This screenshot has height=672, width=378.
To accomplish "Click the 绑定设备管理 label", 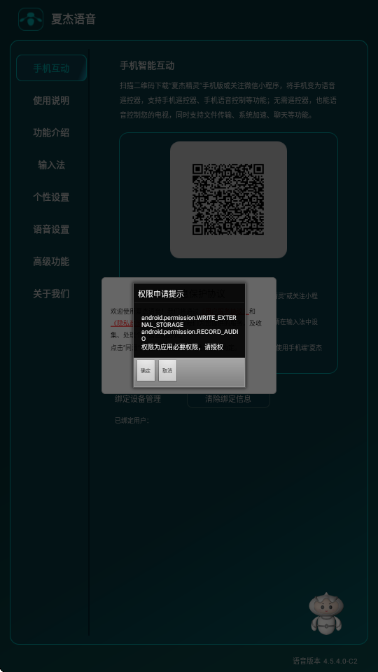I will pyautogui.click(x=138, y=399).
